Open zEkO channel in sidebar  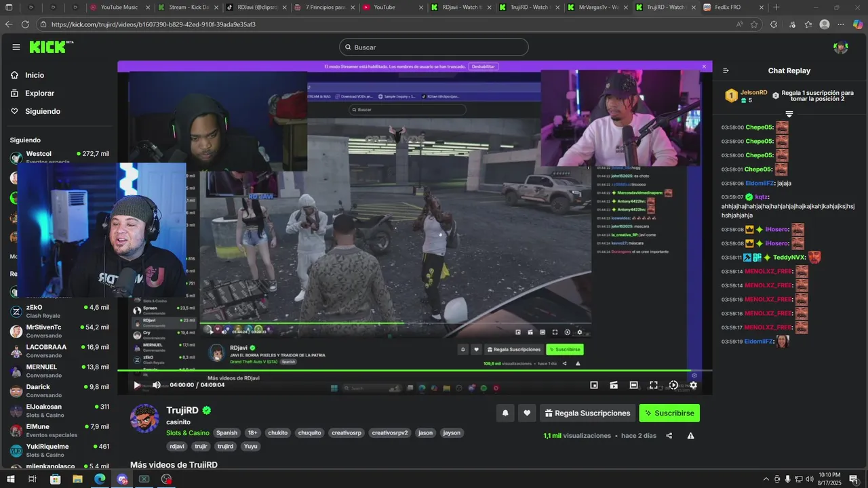tap(60, 311)
